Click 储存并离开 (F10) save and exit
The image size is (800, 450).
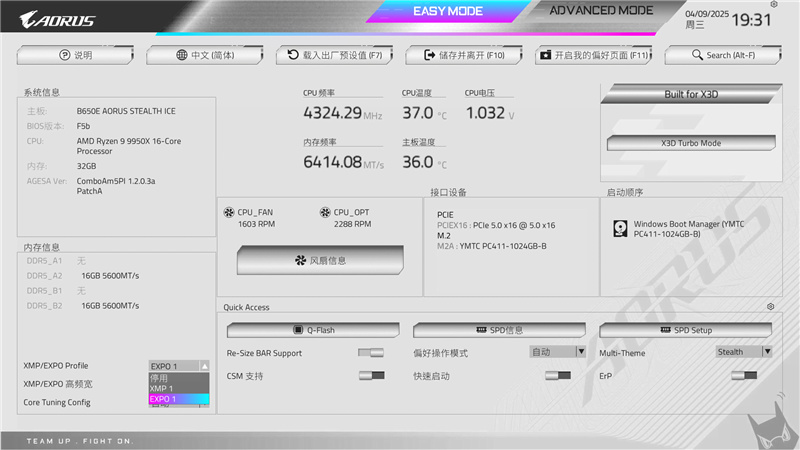pyautogui.click(x=464, y=55)
